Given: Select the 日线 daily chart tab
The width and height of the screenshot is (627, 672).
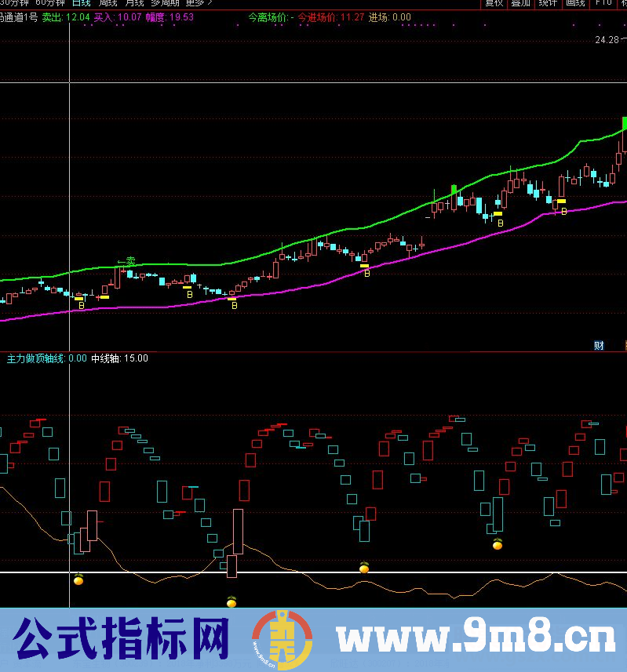Looking at the screenshot, I should (x=82, y=3).
